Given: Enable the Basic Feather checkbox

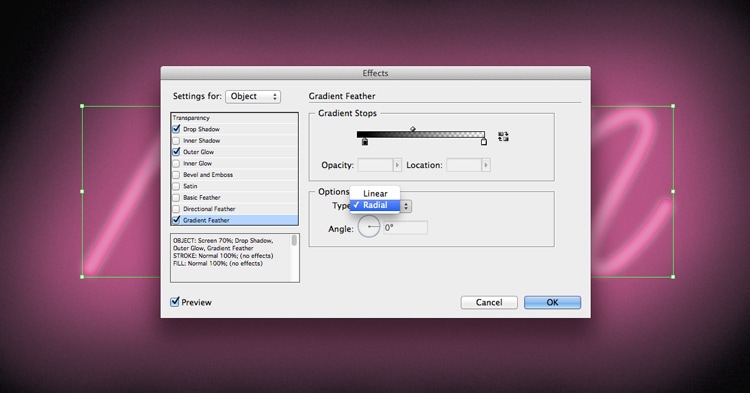Looking at the screenshot, I should coord(176,197).
